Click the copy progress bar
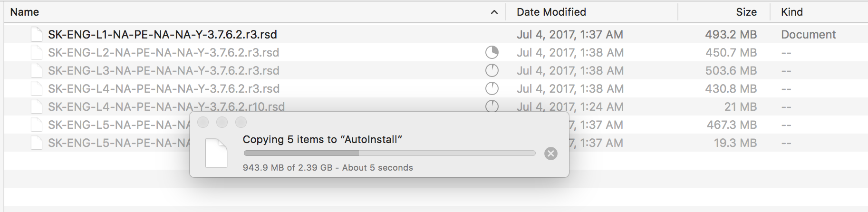868x212 pixels. (x=389, y=153)
